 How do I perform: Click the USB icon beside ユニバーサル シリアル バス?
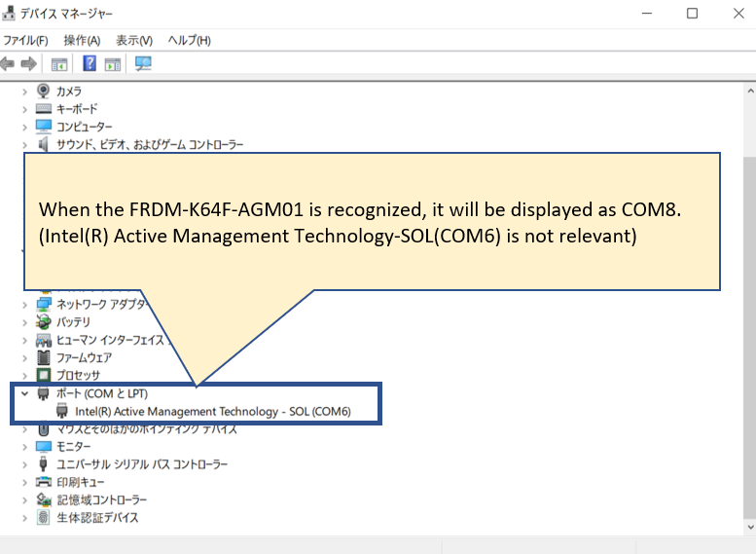(x=44, y=463)
